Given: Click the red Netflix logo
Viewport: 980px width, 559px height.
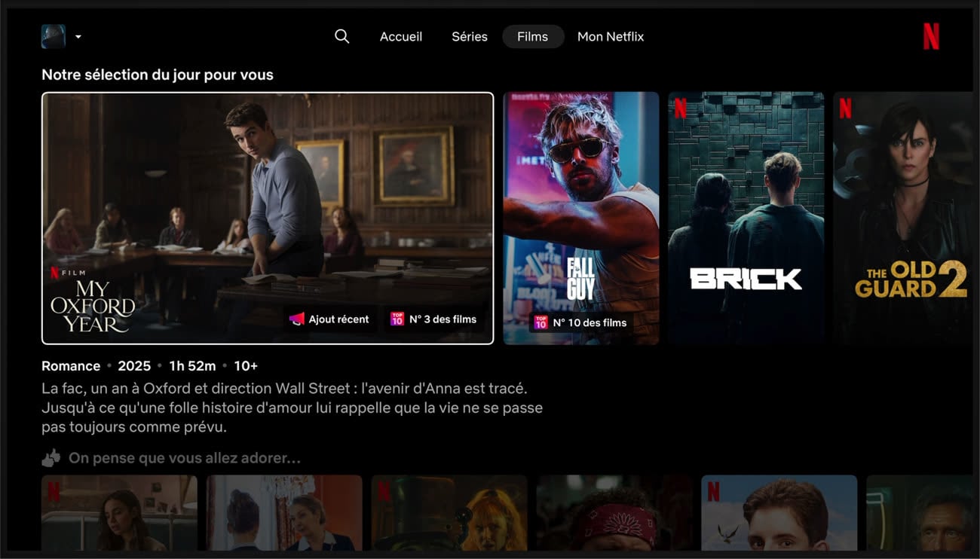Looking at the screenshot, I should tap(931, 36).
